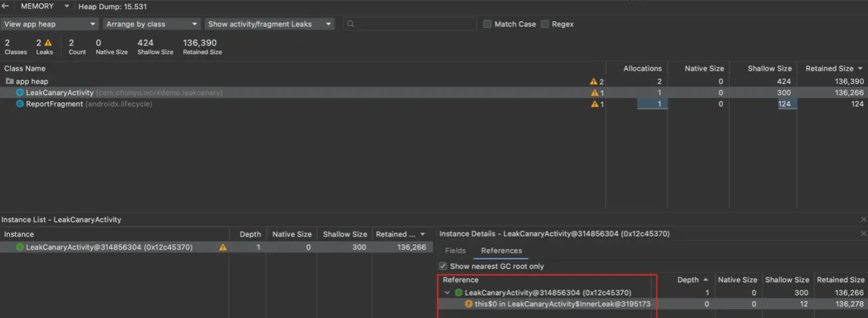Screen dimensions: 868x318
Task: Select the app heap folder row
Action: pyautogui.click(x=434, y=81)
